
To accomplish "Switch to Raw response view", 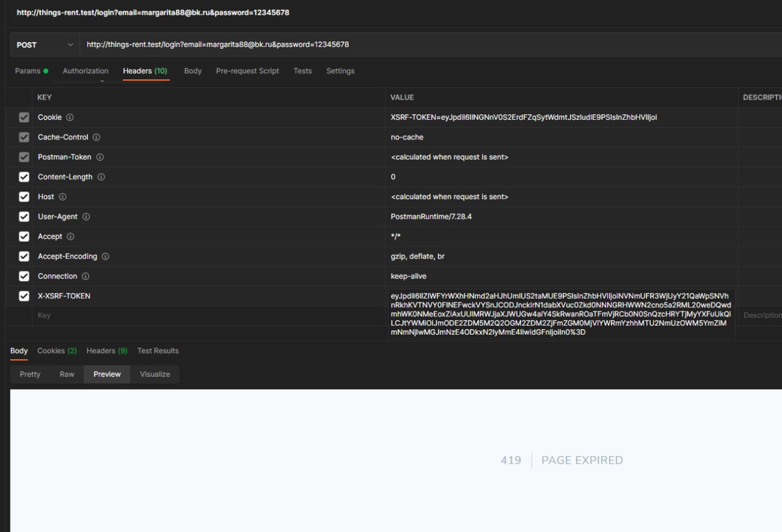I will 67,374.
